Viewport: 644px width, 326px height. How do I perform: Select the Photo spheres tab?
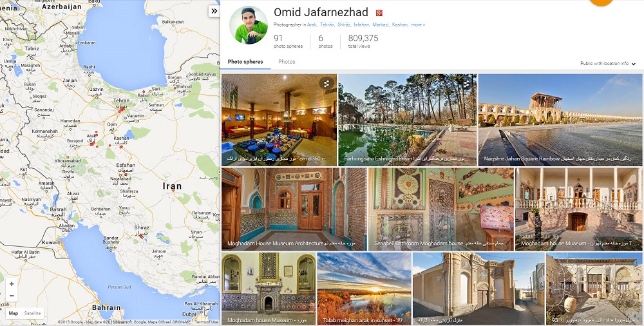245,62
